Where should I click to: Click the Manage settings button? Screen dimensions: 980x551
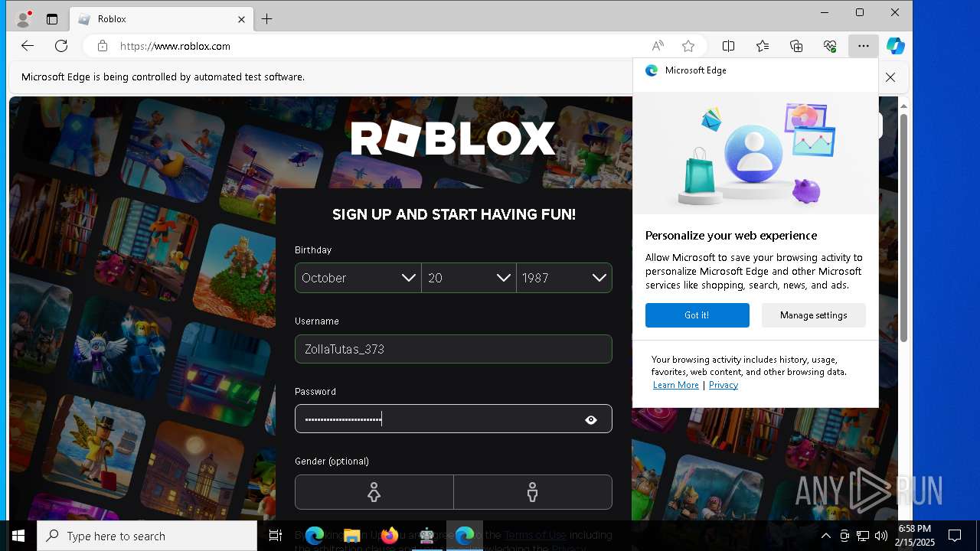[x=813, y=315]
